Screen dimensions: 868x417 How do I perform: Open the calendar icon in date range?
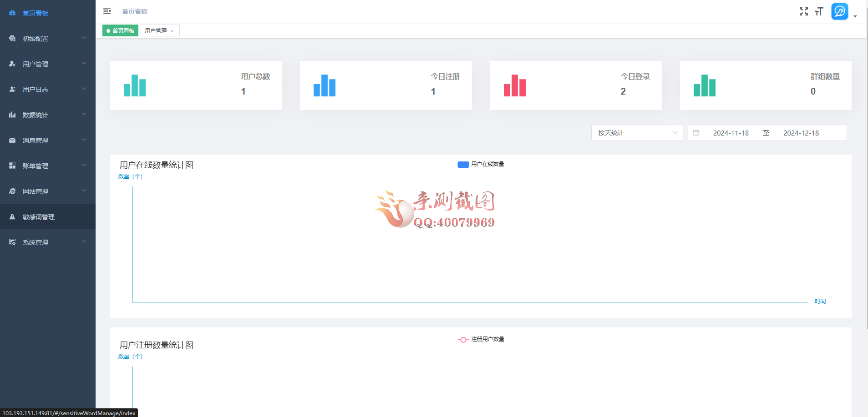[696, 133]
